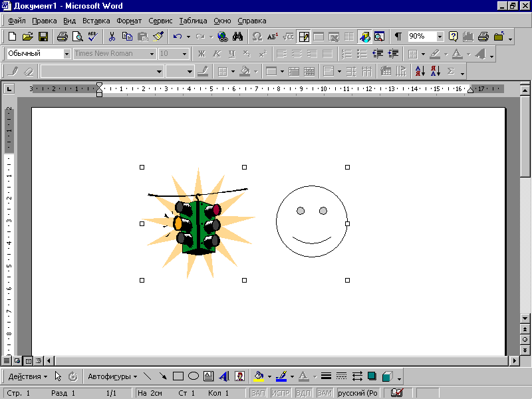Open the line style options
Viewport: 532px width, 399px height.
coord(326,376)
